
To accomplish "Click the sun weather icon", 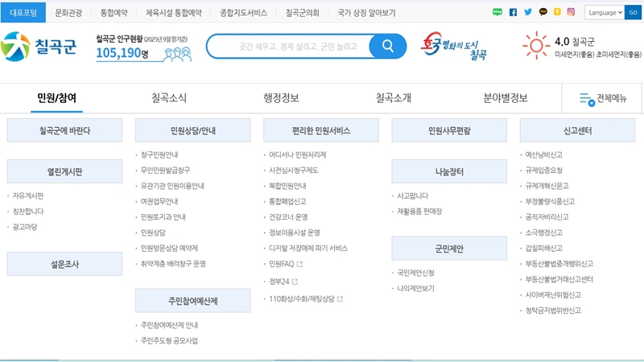I will pos(536,45).
